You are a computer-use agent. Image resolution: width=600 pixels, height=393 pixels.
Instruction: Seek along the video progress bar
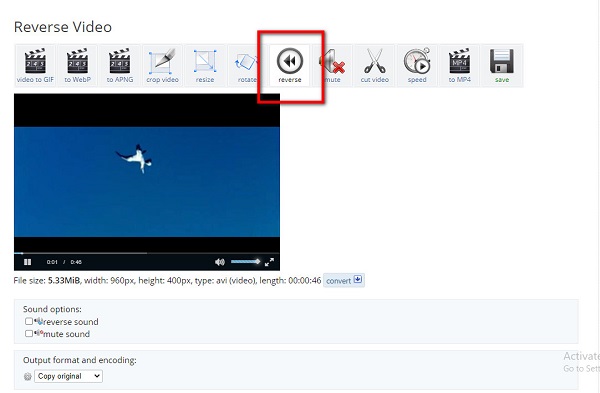[147, 253]
